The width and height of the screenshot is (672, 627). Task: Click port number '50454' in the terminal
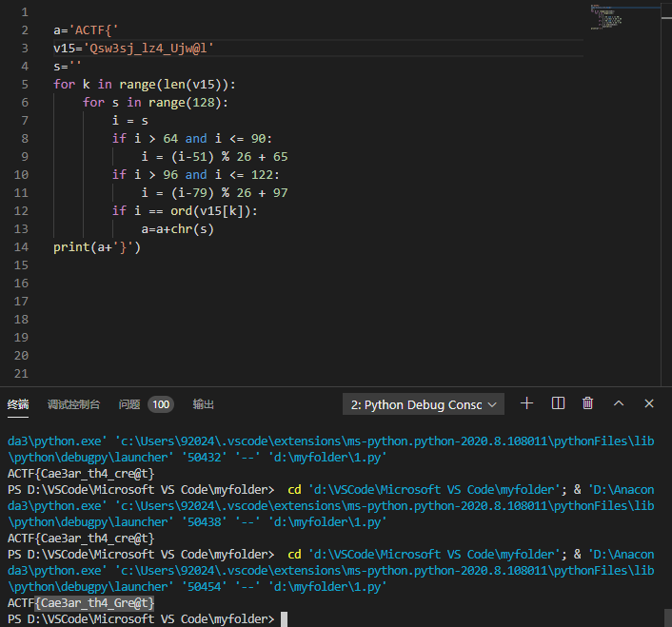(205, 587)
